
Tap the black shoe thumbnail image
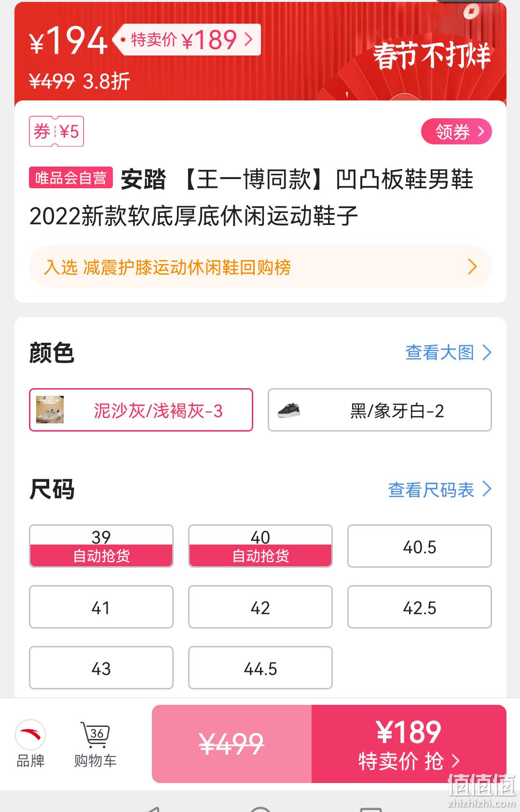point(289,410)
